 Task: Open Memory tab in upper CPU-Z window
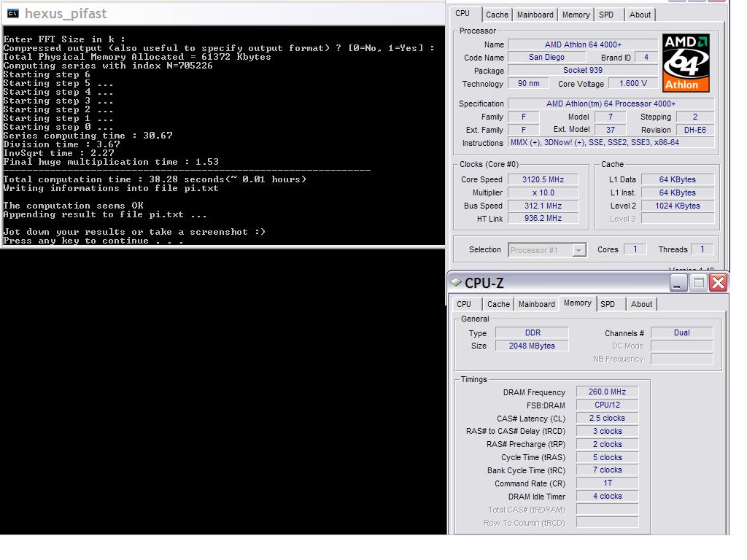tap(576, 15)
